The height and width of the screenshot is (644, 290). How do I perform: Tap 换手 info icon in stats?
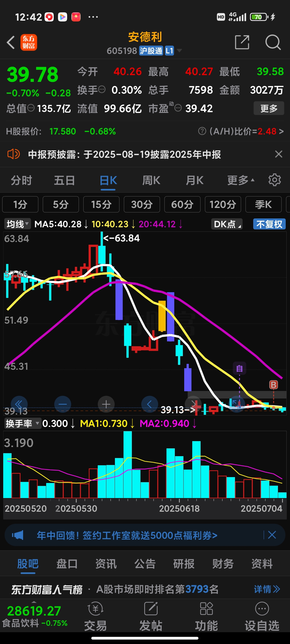(102, 89)
